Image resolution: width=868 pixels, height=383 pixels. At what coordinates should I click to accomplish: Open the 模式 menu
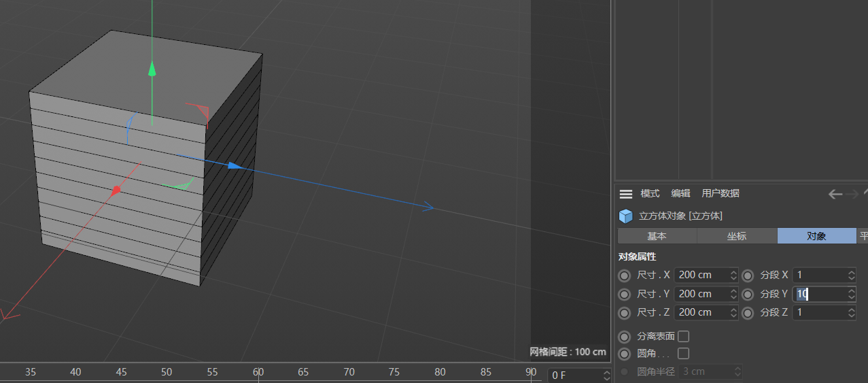650,194
